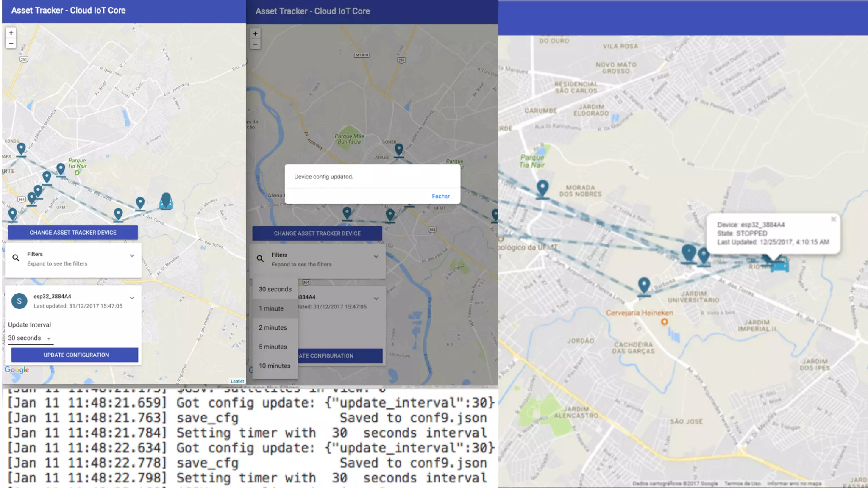Click the map pin near Morada dos Nobres
Viewport: 868px width, 488px height.
(x=542, y=188)
